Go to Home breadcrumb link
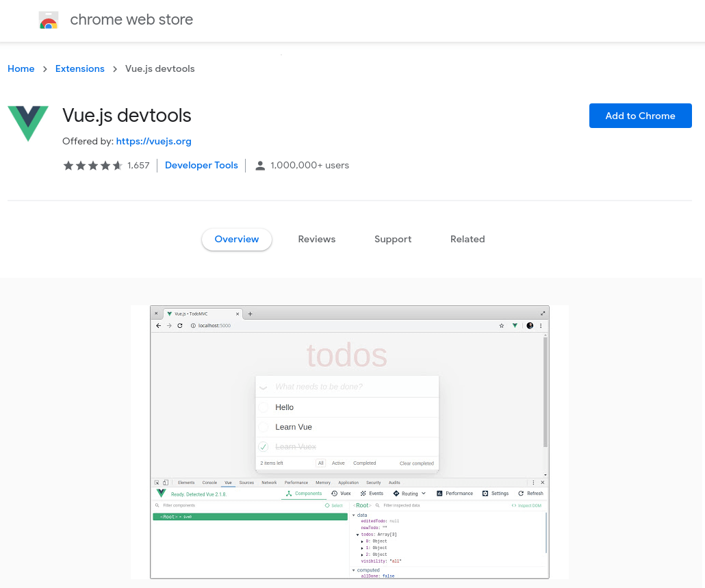 tap(21, 68)
